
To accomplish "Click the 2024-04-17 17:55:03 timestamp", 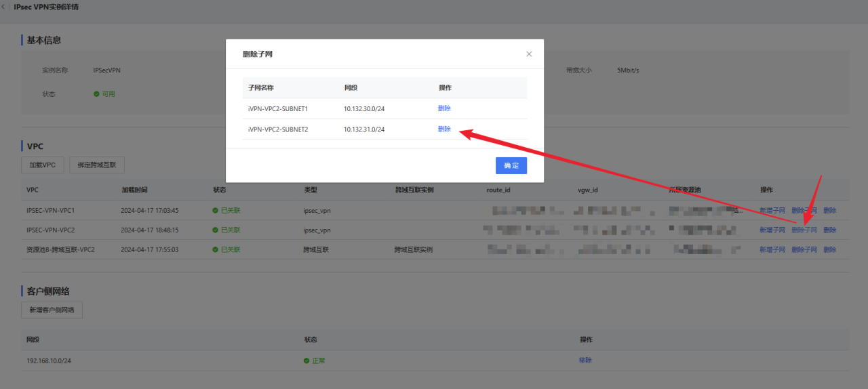I will (150, 250).
